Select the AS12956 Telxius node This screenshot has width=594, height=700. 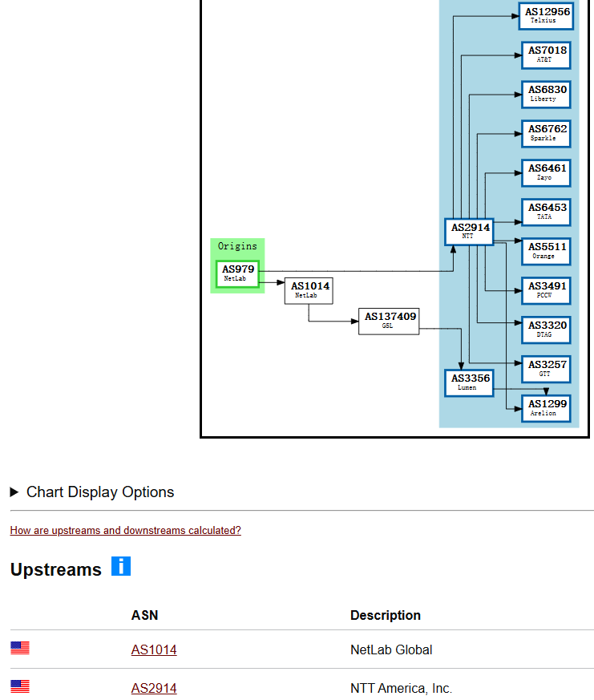(x=546, y=16)
